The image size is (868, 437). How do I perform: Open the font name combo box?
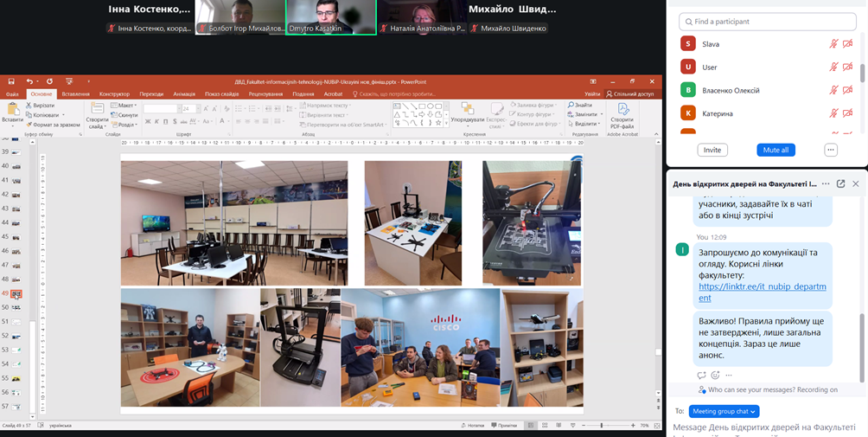pos(162,108)
